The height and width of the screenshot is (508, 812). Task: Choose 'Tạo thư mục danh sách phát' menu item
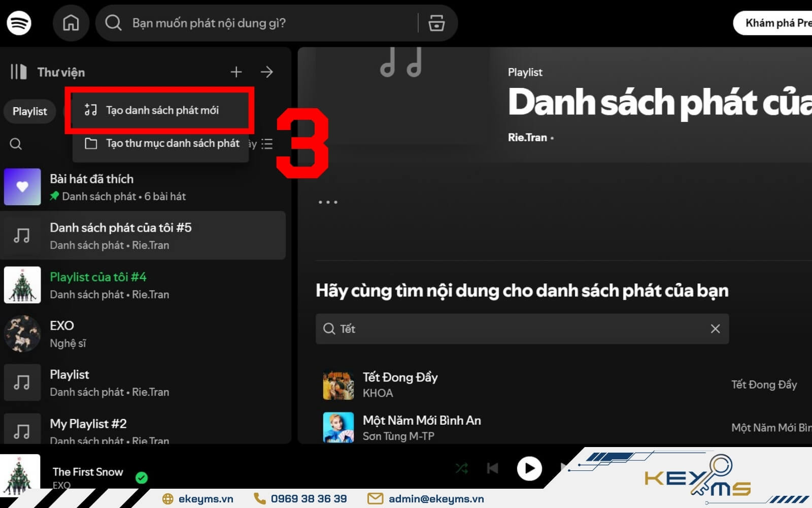[160, 144]
